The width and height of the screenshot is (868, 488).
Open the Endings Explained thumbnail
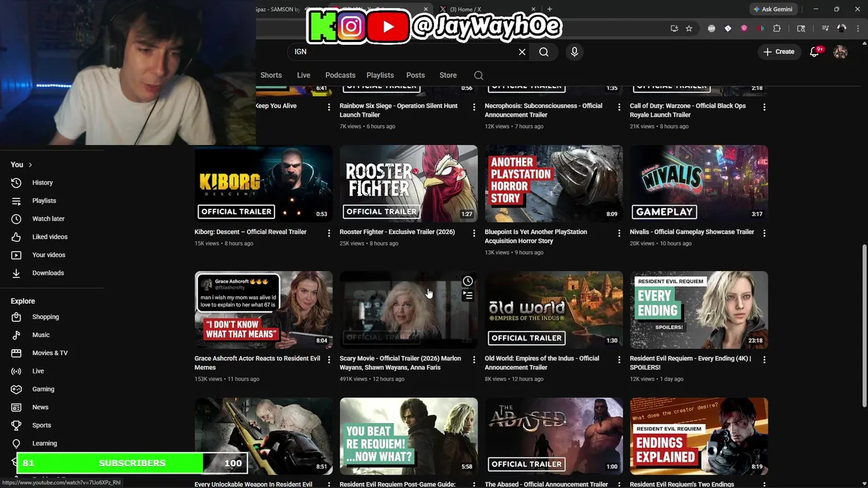[x=699, y=436]
